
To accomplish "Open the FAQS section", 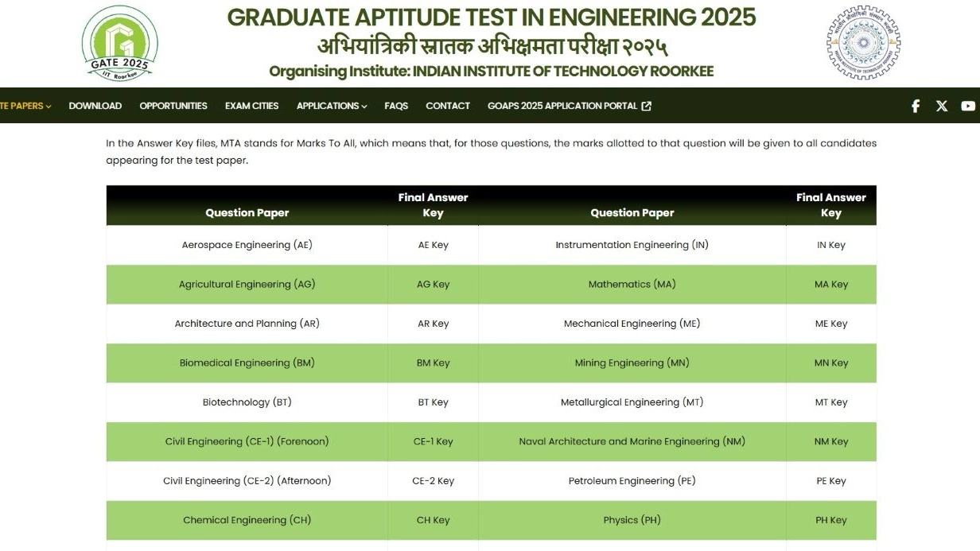I will pyautogui.click(x=396, y=106).
